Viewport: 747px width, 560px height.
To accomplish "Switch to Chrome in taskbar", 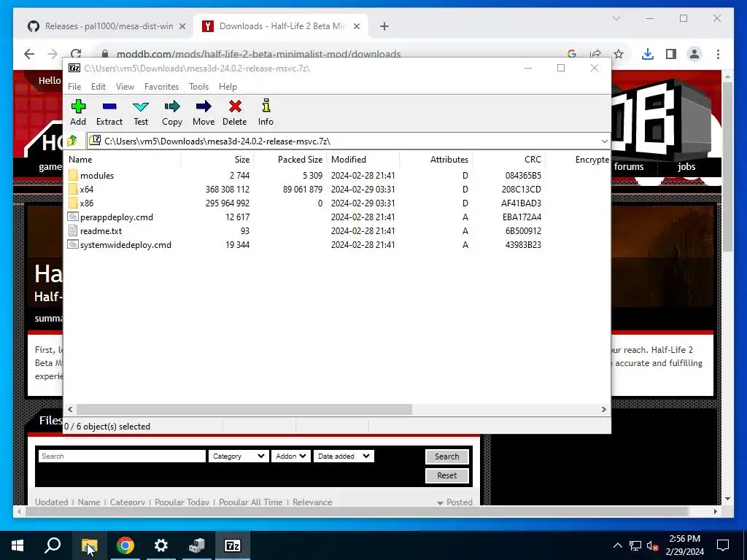I will [x=125, y=545].
